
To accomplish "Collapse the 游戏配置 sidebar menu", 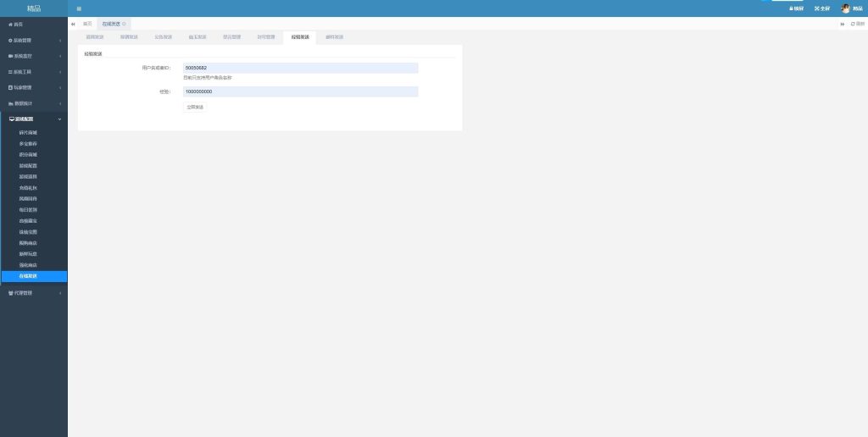I will (x=24, y=119).
